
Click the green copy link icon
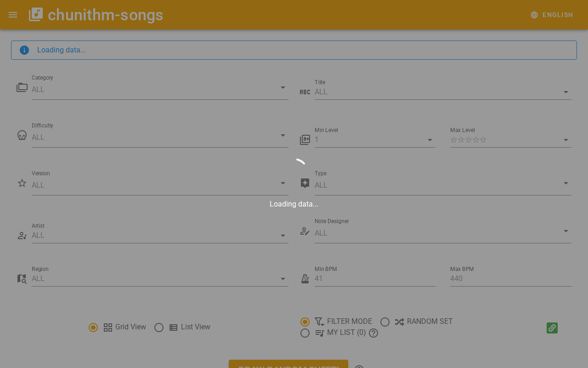(x=552, y=328)
